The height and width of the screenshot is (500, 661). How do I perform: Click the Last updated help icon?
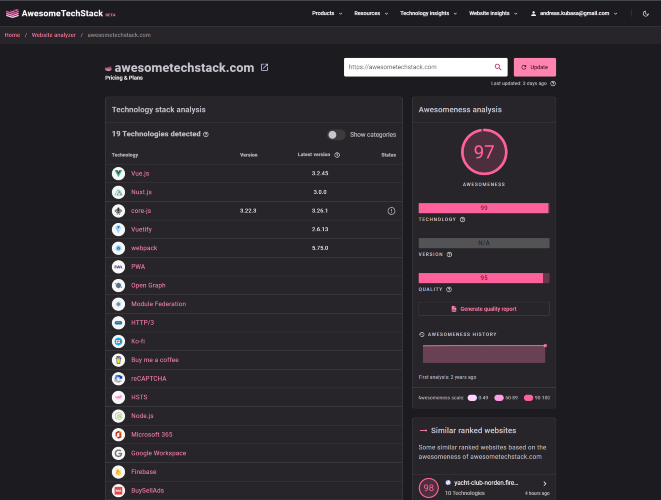[553, 83]
